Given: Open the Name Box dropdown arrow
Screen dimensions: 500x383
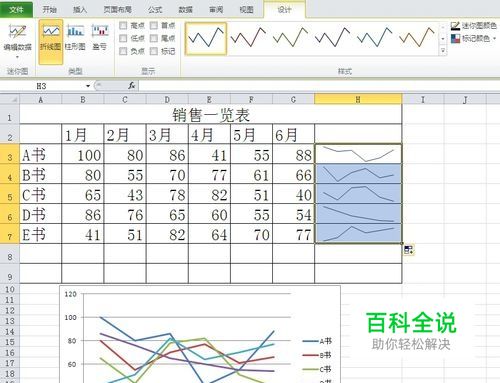Looking at the screenshot, I should click(88, 86).
